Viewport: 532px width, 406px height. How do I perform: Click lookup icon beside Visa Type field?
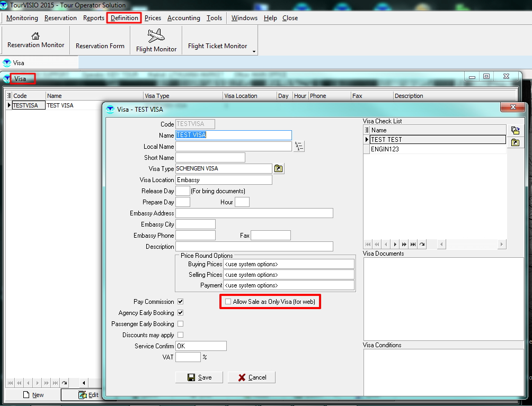click(279, 169)
